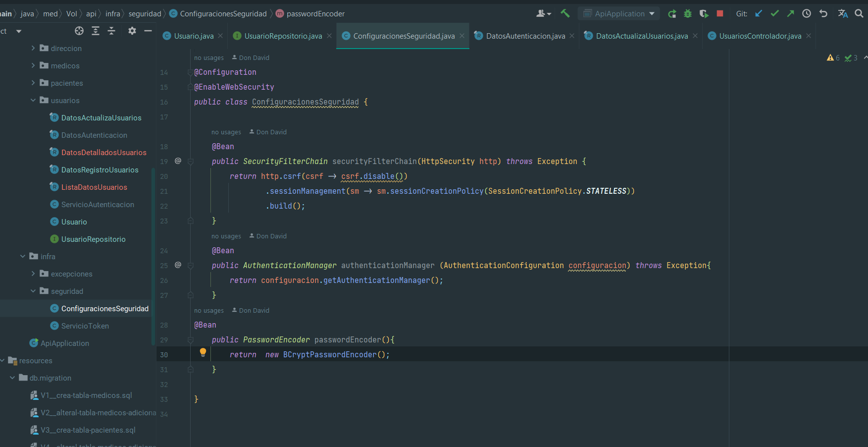This screenshot has height=447, width=868.
Task: Click the Git Update Project arrow
Action: pyautogui.click(x=759, y=13)
